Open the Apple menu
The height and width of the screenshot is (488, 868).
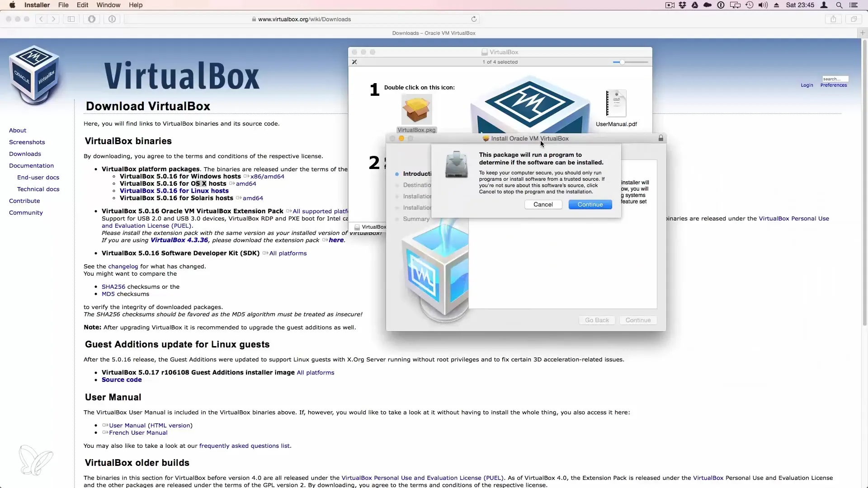click(x=12, y=5)
